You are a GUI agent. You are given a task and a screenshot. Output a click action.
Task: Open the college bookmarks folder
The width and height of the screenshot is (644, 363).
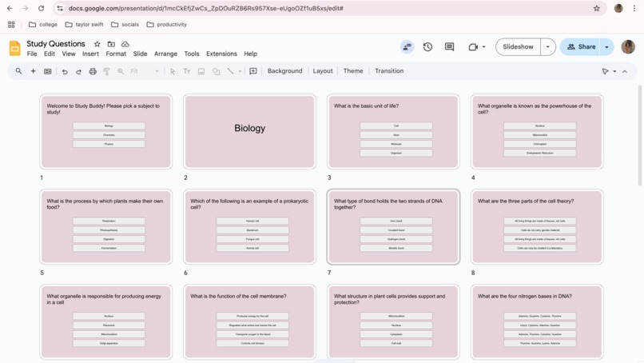(43, 25)
